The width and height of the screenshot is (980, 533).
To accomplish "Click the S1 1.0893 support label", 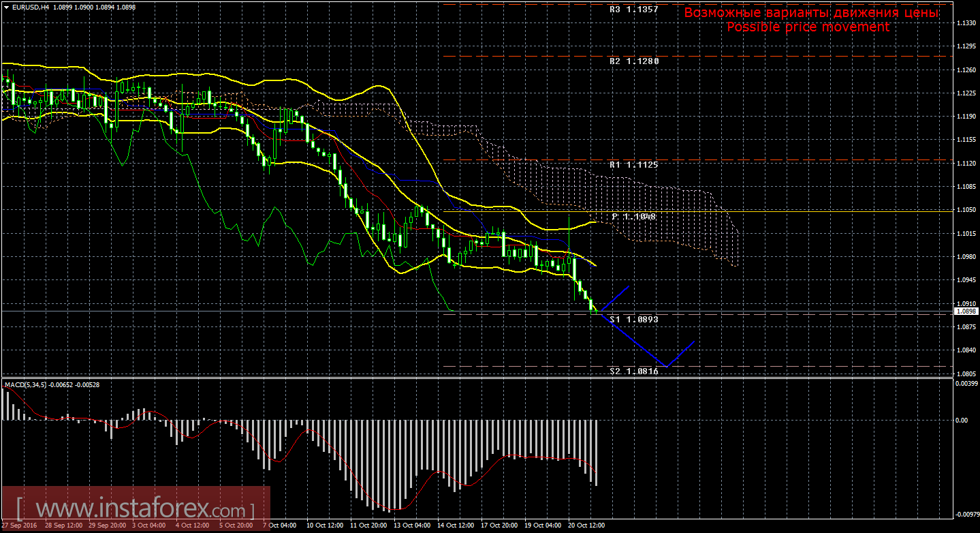I will pyautogui.click(x=633, y=319).
